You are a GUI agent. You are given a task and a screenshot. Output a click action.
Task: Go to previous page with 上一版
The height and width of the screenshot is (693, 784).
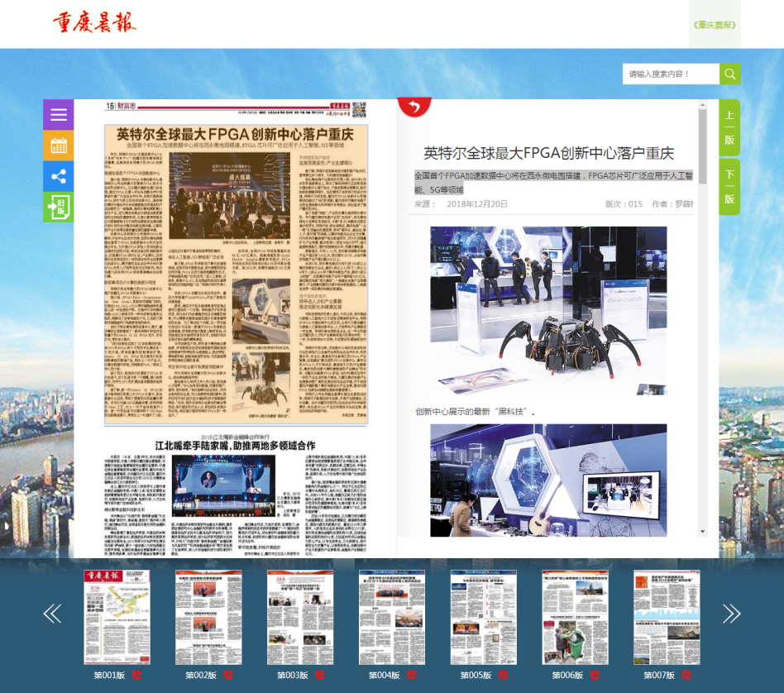click(729, 127)
